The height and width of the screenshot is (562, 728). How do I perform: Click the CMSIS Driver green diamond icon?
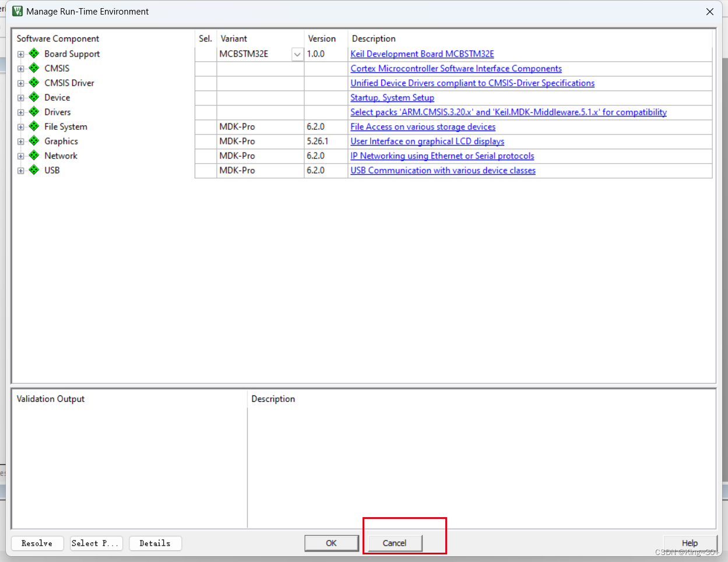[34, 83]
